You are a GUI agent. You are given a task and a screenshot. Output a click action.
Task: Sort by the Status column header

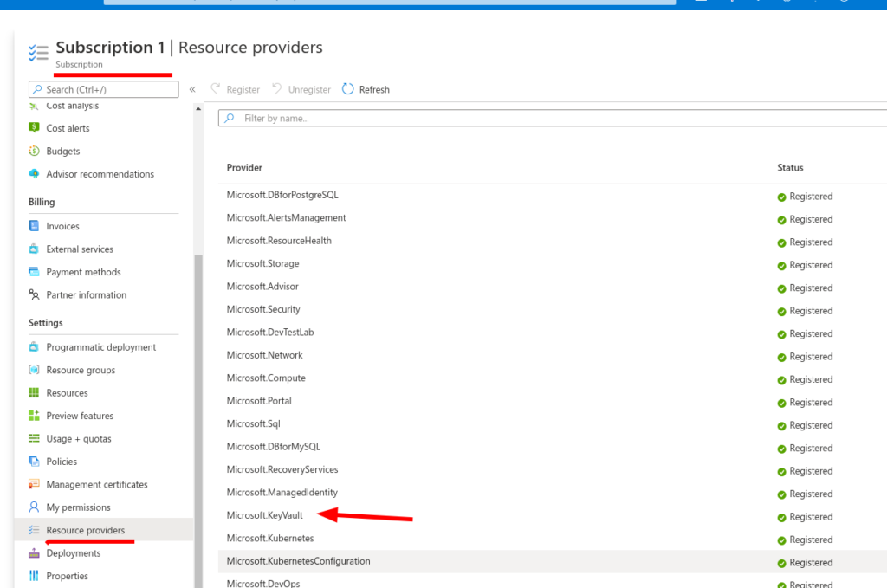point(790,167)
